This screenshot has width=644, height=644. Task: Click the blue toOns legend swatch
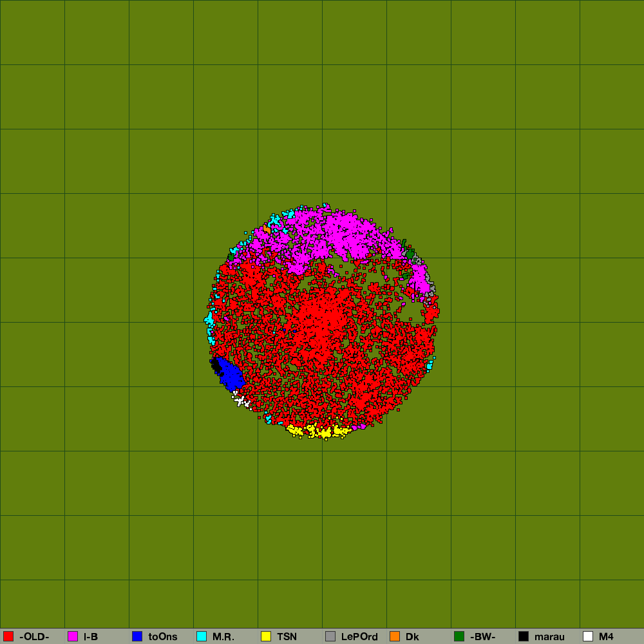click(137, 636)
